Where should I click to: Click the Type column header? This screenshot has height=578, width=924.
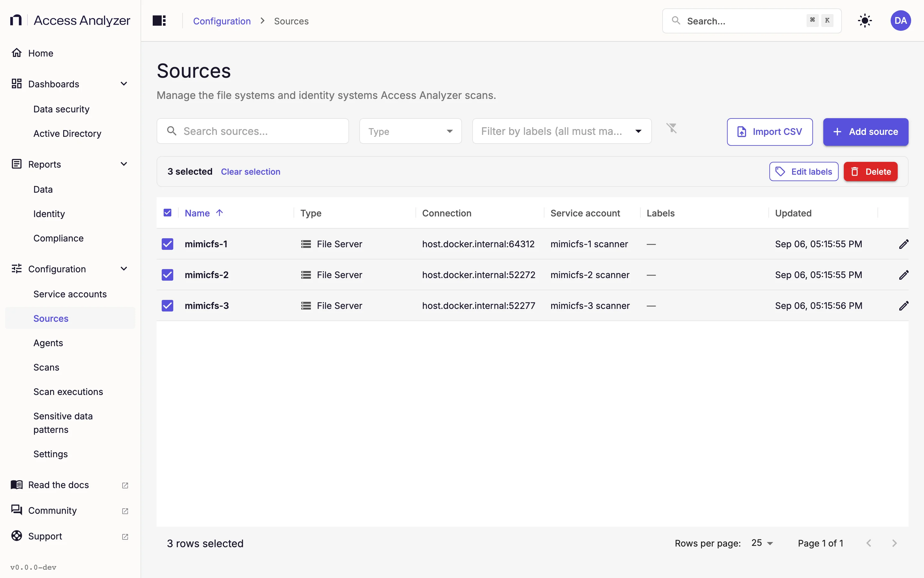pyautogui.click(x=311, y=213)
